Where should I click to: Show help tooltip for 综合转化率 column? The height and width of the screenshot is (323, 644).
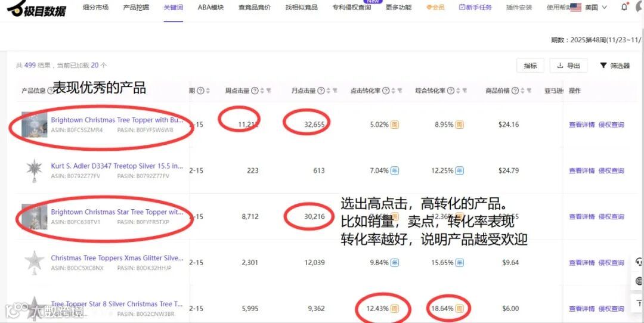(451, 91)
